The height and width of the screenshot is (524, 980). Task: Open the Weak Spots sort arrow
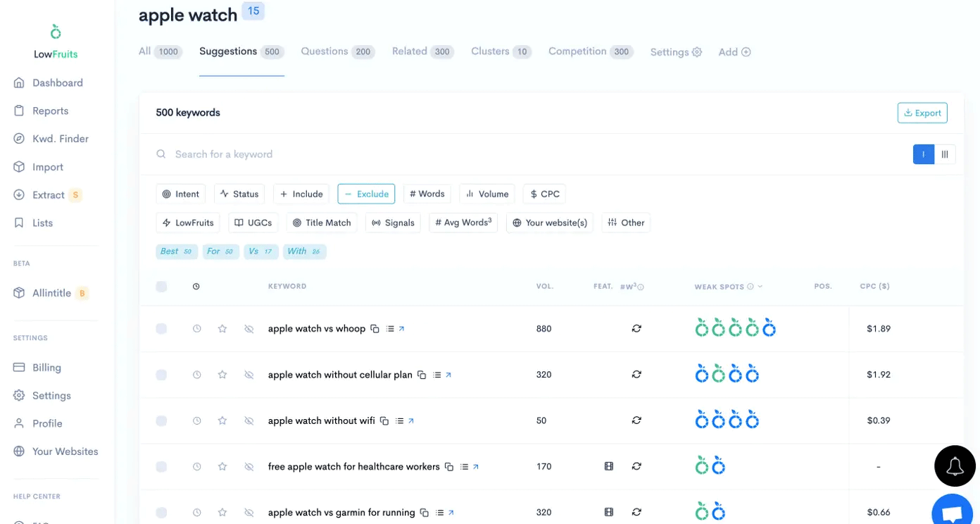click(x=760, y=287)
